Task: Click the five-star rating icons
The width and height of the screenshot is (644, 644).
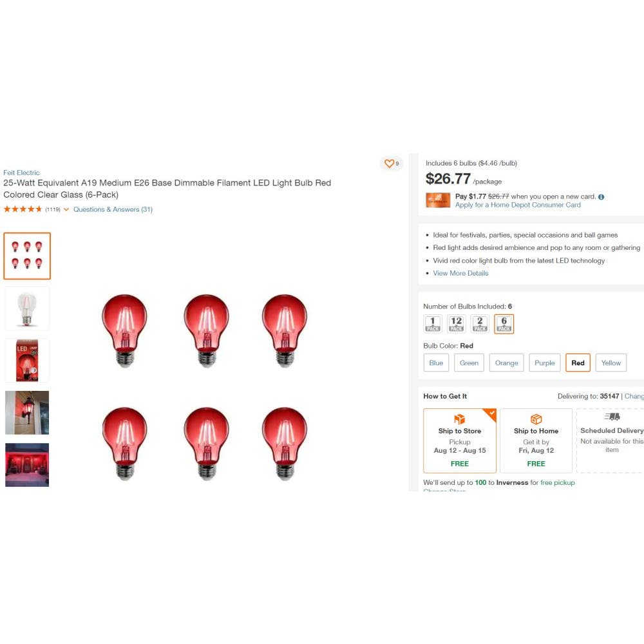Action: pyautogui.click(x=23, y=209)
